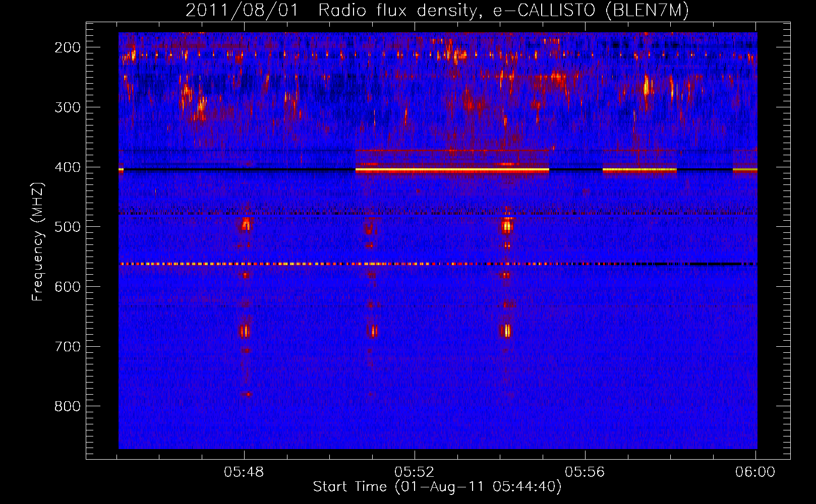Click the 500 frequency tick label
The height and width of the screenshot is (504, 816).
click(68, 227)
